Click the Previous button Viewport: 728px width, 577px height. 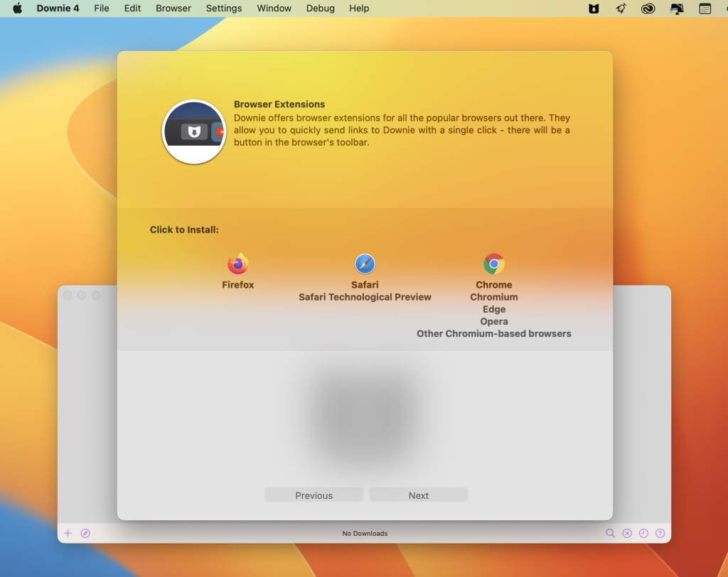coord(314,495)
